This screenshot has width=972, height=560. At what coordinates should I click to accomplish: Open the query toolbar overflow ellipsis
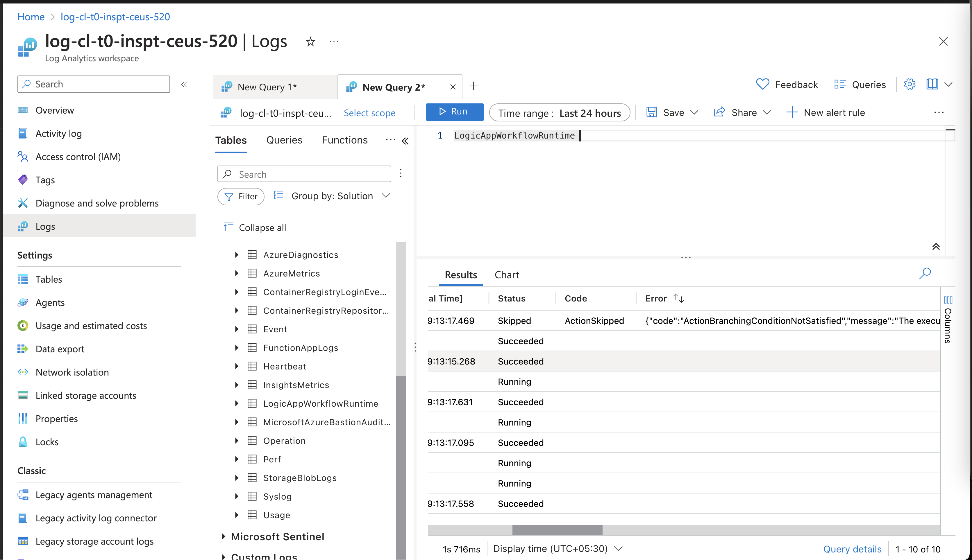[x=939, y=112]
